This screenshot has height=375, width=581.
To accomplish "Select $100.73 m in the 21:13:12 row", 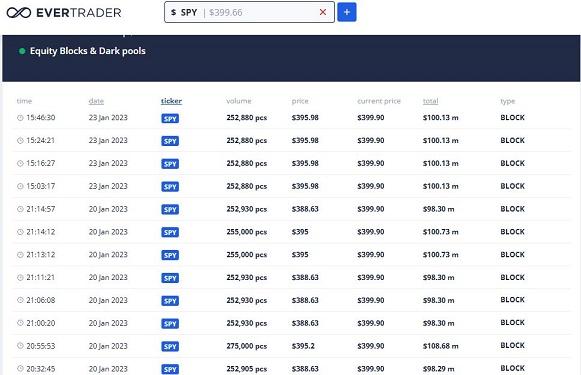I will click(x=441, y=255).
